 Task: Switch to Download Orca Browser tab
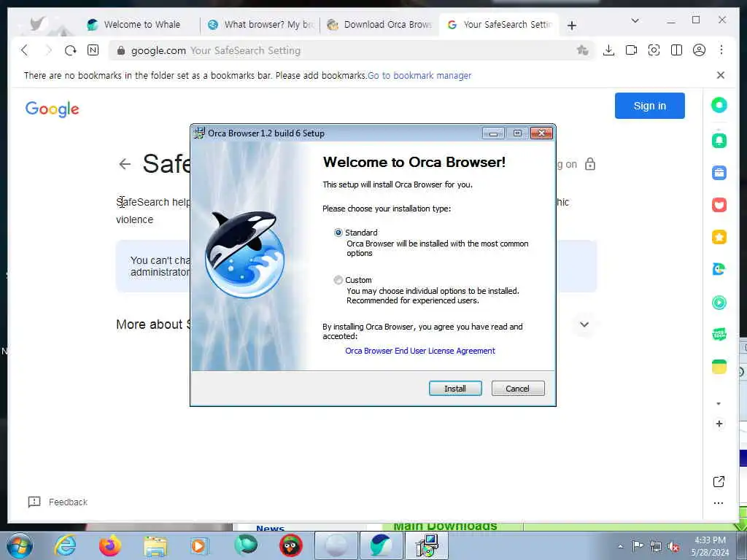tap(379, 24)
